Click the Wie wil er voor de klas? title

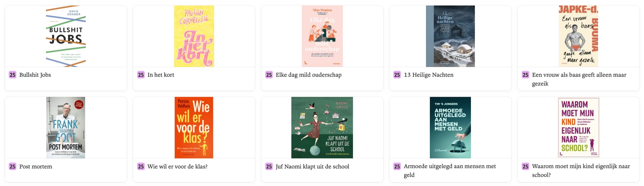(x=177, y=167)
